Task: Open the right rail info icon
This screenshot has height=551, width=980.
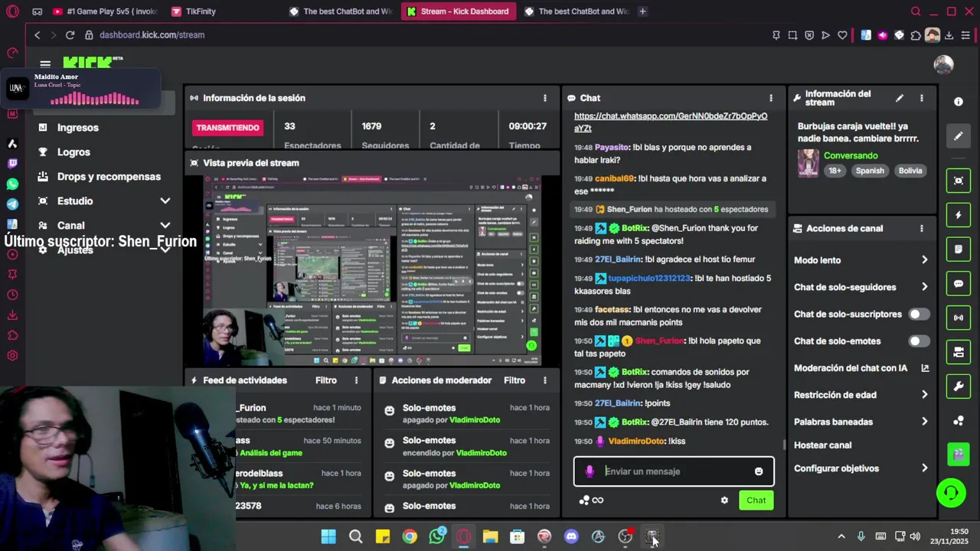Action: 958,102
